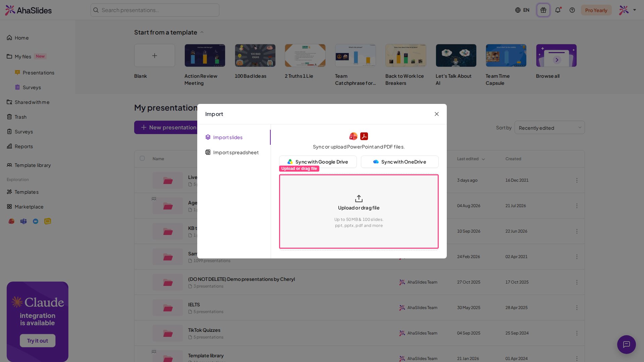Click the Browse all arrow thumbnail
Viewport: 644px width, 362px height.
[x=556, y=56]
